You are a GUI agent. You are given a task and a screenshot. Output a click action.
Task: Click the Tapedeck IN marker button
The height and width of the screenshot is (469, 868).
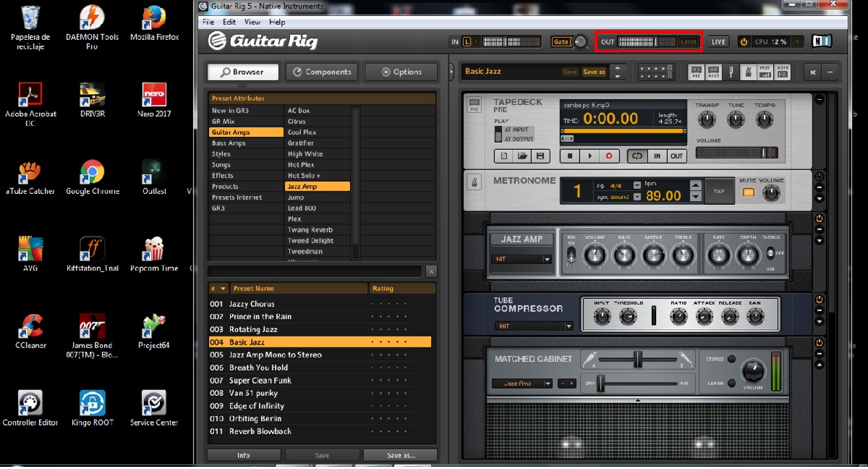(657, 156)
